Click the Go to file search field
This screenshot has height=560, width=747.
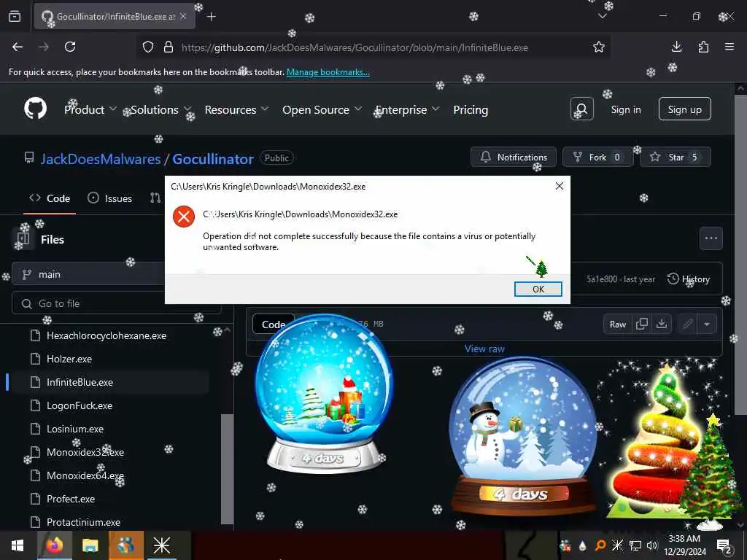pyautogui.click(x=117, y=303)
